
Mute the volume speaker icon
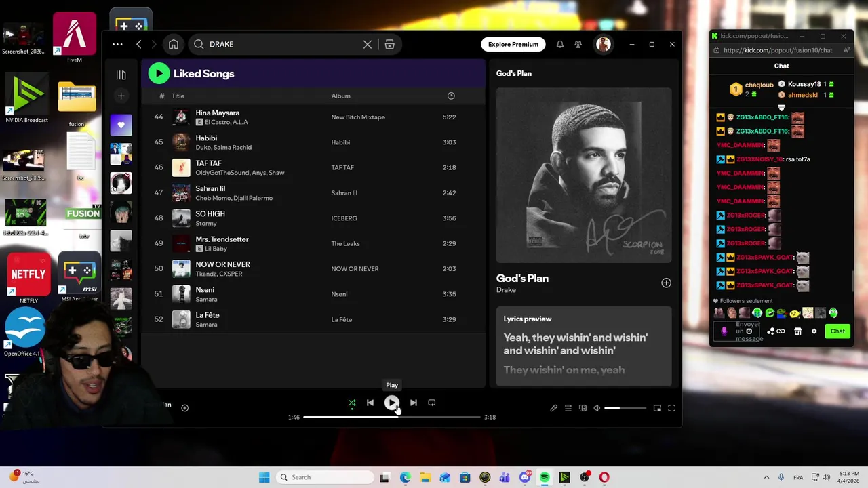pyautogui.click(x=597, y=408)
